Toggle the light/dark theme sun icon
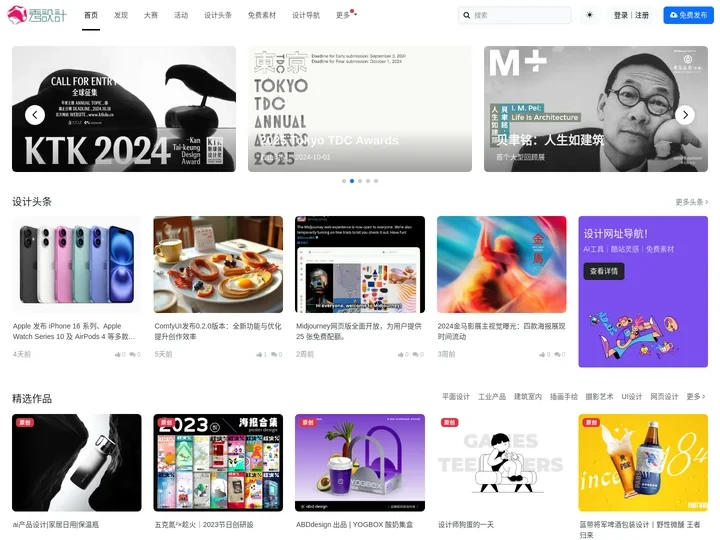Screen dimensions: 720x540 pos(590,15)
